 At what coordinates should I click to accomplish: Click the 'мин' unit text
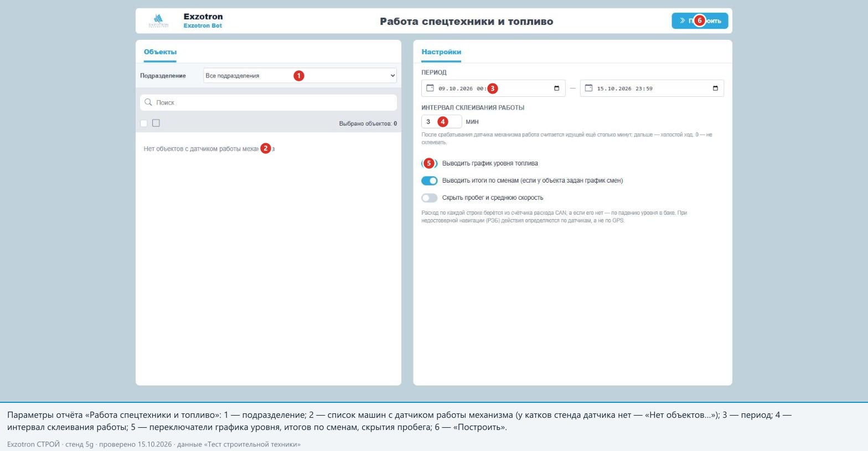coord(472,122)
